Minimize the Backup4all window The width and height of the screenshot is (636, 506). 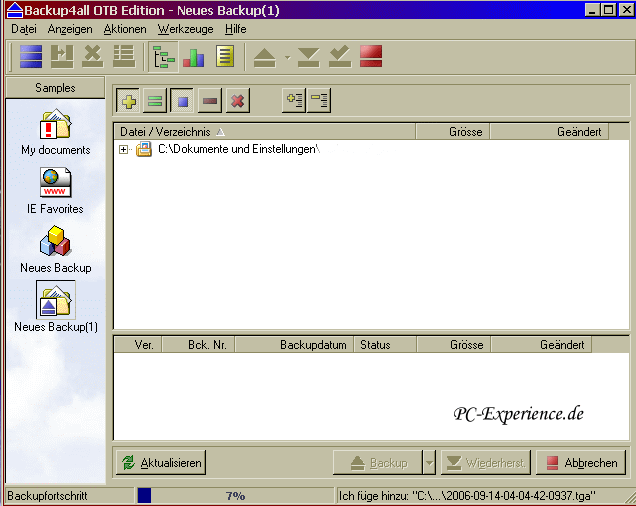(x=592, y=10)
